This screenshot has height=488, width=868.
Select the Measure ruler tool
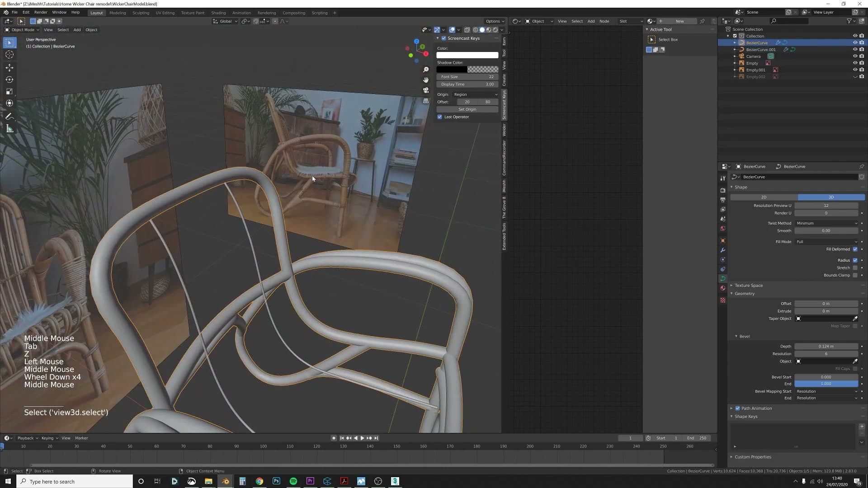(x=9, y=129)
